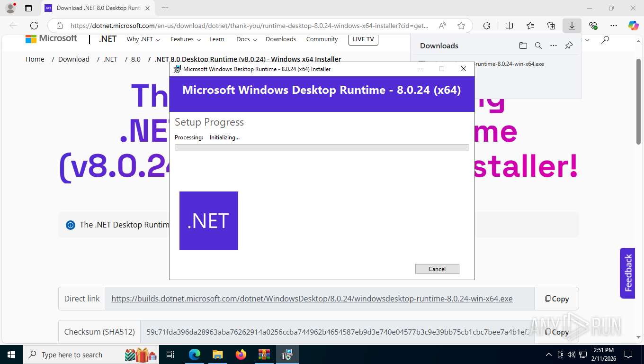
Task: Click the Microsoft logo
Action: click(51, 38)
